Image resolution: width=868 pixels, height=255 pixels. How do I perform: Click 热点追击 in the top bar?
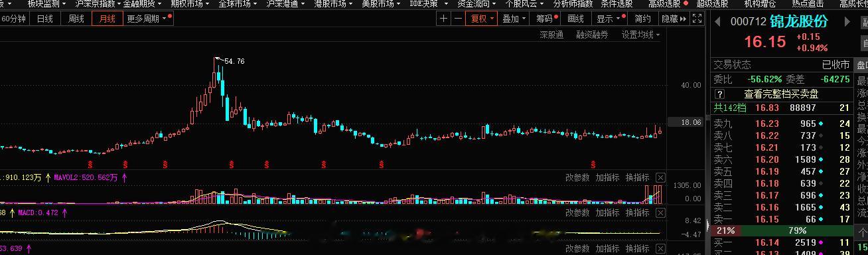tap(808, 4)
